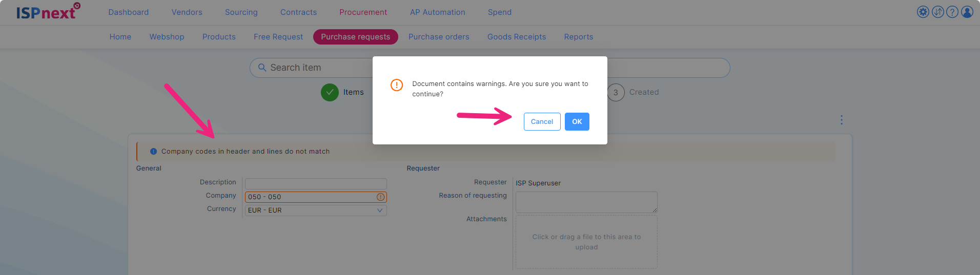Viewport: 980px width, 275px height.
Task: Switch to the Purchase orders tab
Action: (x=439, y=37)
